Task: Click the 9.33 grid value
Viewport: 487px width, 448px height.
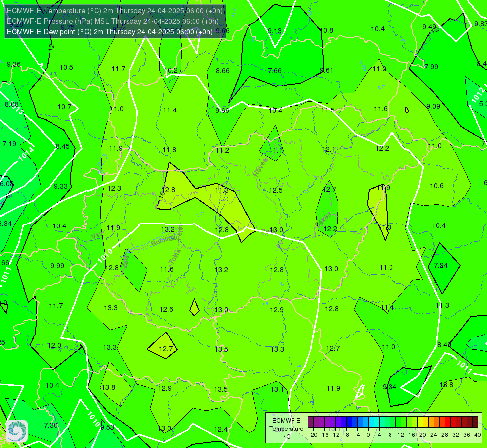Action: (x=61, y=186)
